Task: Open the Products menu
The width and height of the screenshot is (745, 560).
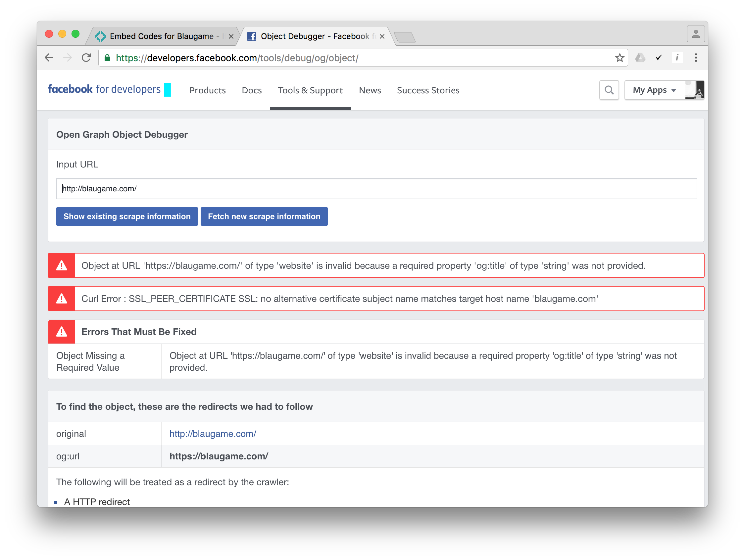Action: [x=208, y=90]
